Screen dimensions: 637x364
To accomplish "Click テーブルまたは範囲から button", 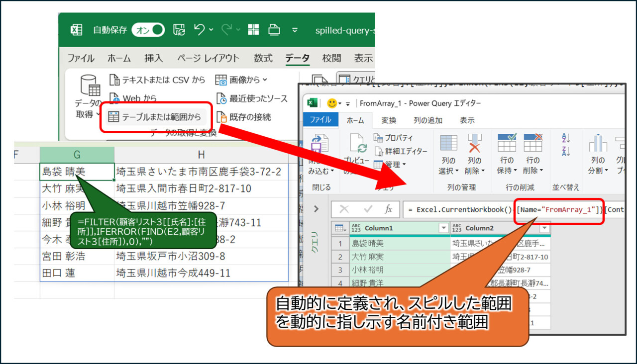I will click(156, 117).
